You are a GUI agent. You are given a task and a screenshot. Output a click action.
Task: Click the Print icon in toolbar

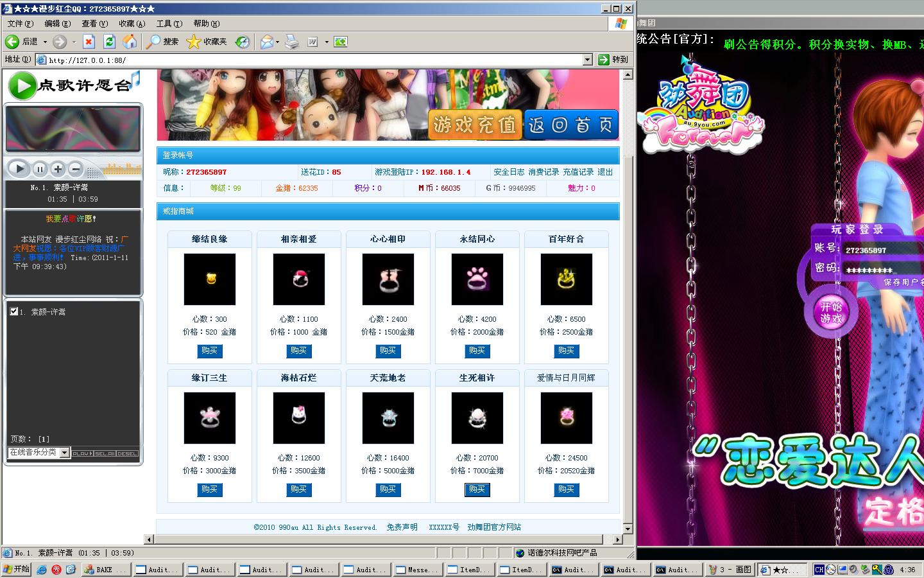[x=291, y=42]
